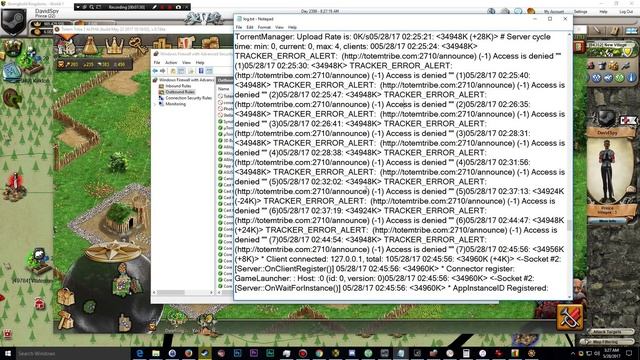This screenshot has height=360, width=640.
Task: Open Microsoft Edge from taskbar
Action: 140,353
